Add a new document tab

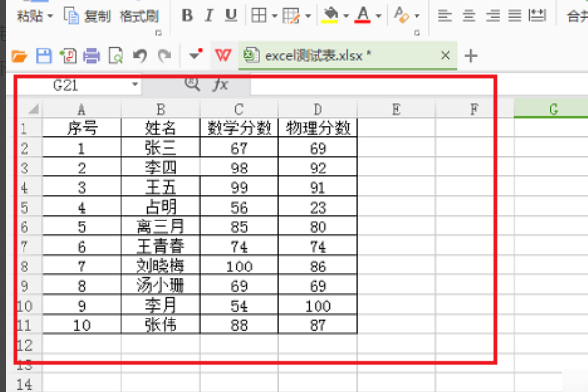[471, 56]
